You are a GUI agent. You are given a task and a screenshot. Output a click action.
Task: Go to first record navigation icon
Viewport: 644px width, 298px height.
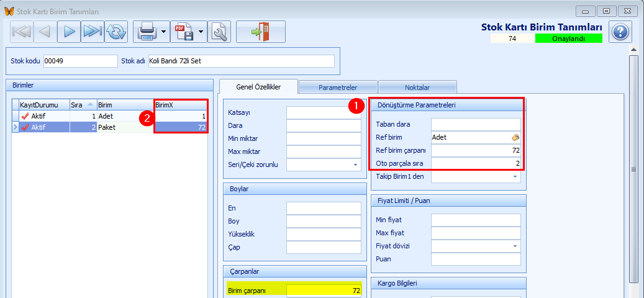tap(21, 32)
